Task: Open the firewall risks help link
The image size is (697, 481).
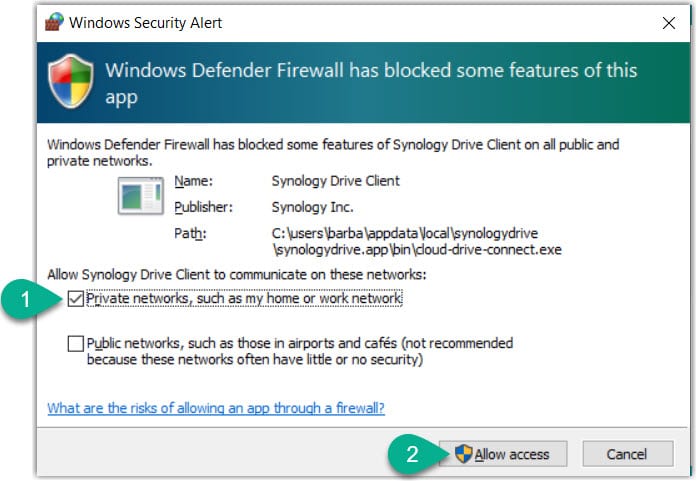Action: 216,408
